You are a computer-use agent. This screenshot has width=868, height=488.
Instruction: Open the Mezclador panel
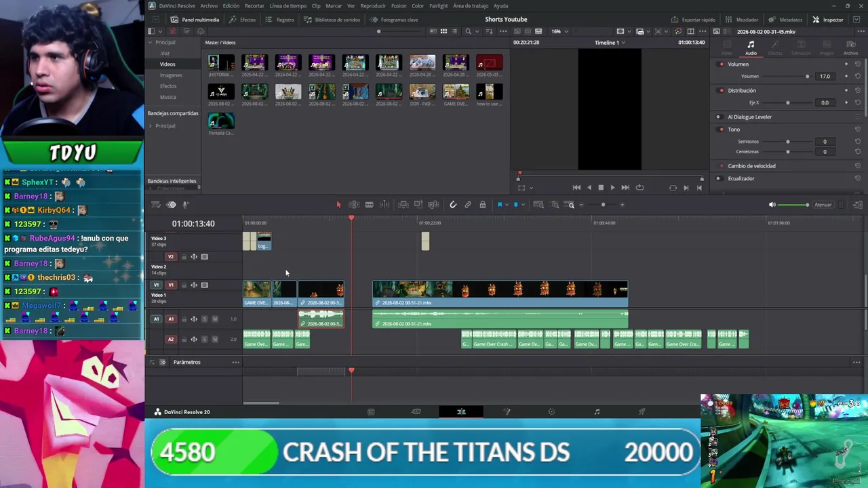[742, 20]
